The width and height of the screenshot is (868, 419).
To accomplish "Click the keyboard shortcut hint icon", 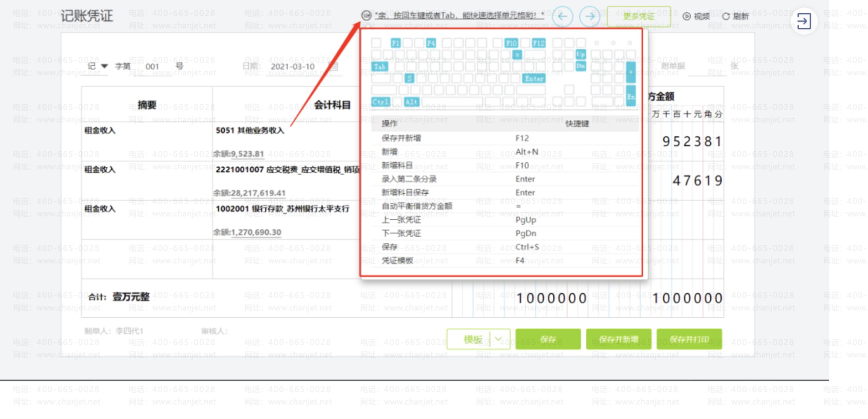I will point(366,16).
